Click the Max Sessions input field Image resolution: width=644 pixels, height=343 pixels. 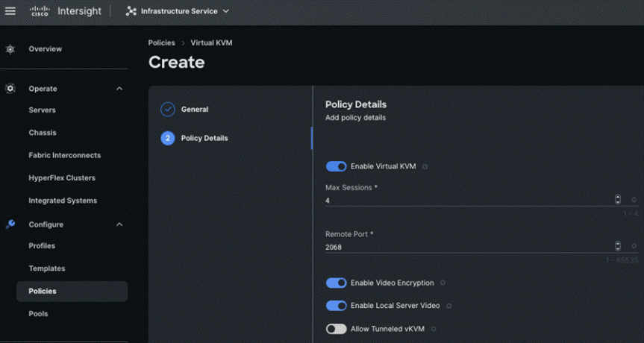point(469,201)
